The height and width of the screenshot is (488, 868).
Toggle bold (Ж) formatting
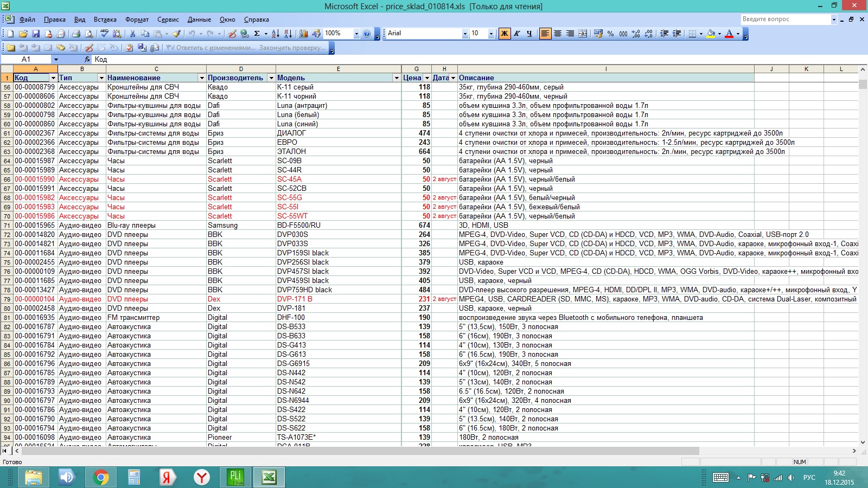[505, 34]
